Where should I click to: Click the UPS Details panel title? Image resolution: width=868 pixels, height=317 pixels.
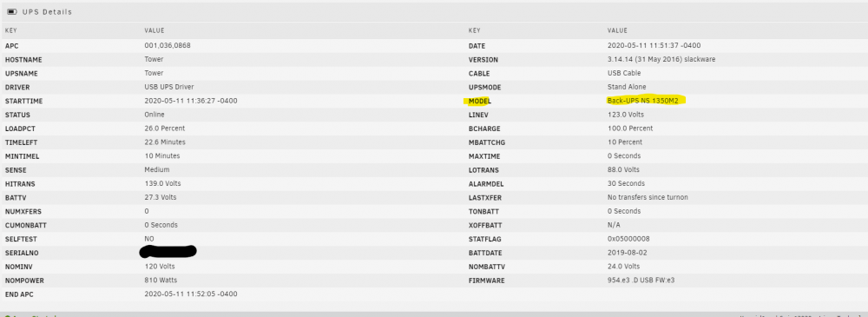coord(47,11)
